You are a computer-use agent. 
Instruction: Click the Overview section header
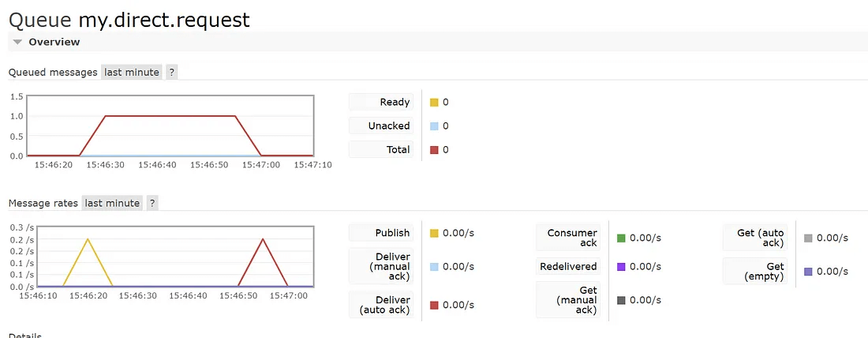coord(54,43)
